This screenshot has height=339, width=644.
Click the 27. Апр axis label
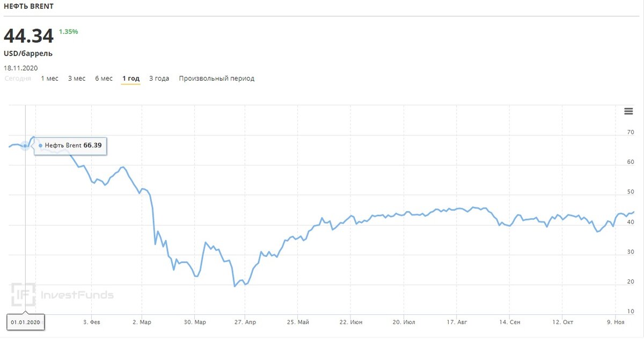[244, 322]
